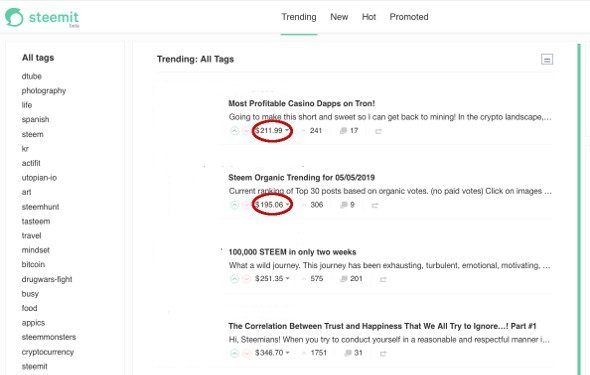
Task: Upvote the Trust and Happiness post
Action: tap(234, 353)
